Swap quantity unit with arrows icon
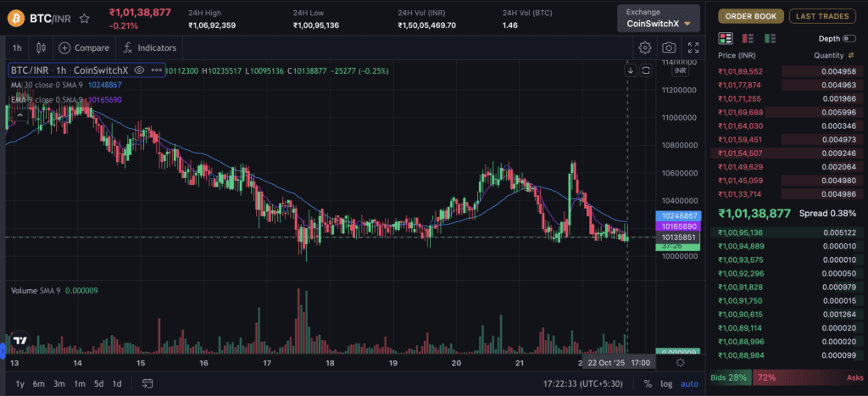The width and height of the screenshot is (868, 396). coord(851,55)
